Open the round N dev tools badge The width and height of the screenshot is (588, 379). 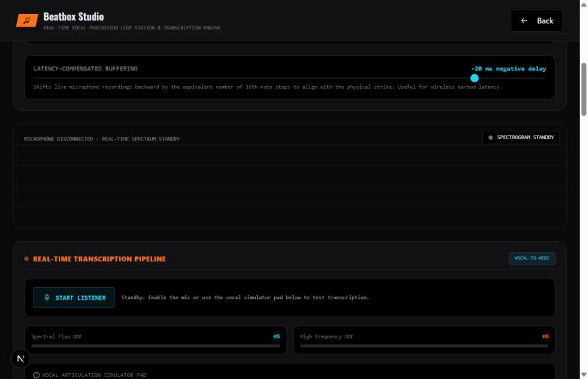click(x=21, y=358)
